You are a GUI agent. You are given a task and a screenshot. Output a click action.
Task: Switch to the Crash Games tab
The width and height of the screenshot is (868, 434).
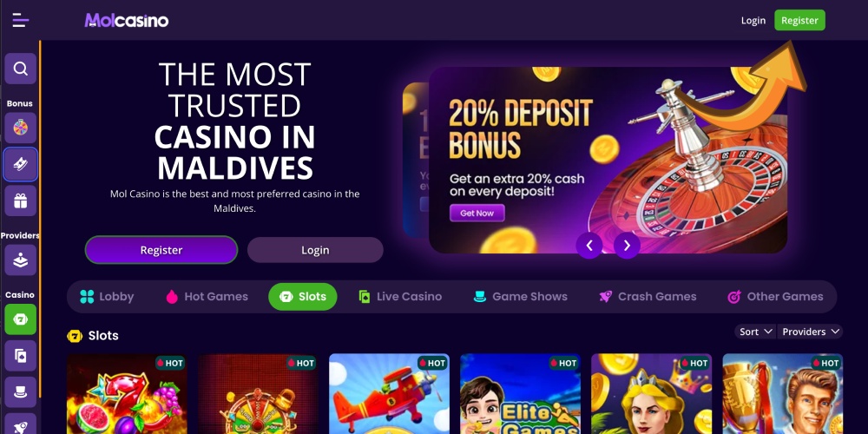tap(648, 297)
